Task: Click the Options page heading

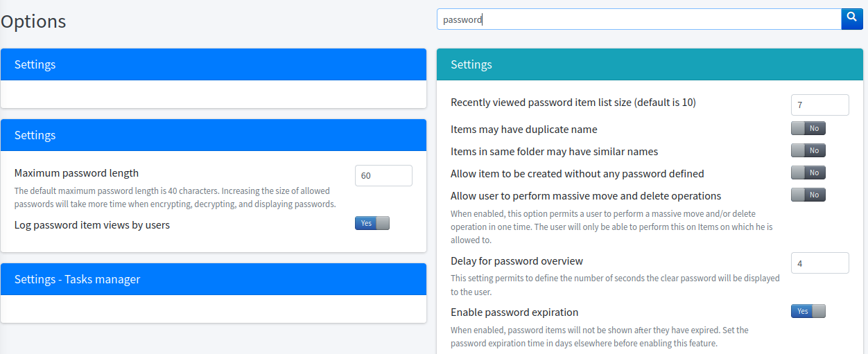Action: point(33,21)
